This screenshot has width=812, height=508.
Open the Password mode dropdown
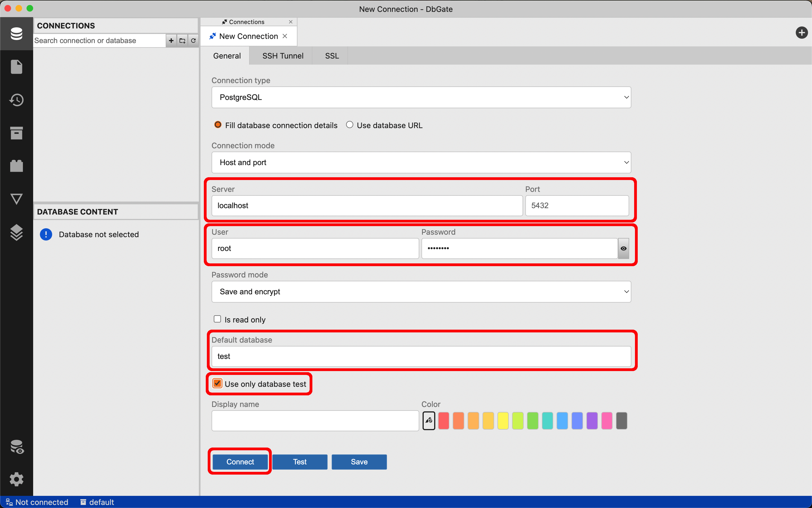(x=421, y=292)
